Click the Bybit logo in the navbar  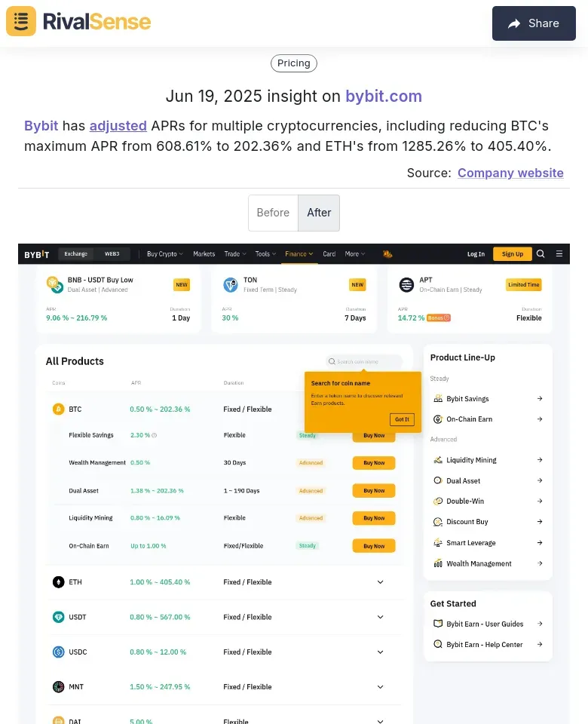click(36, 254)
